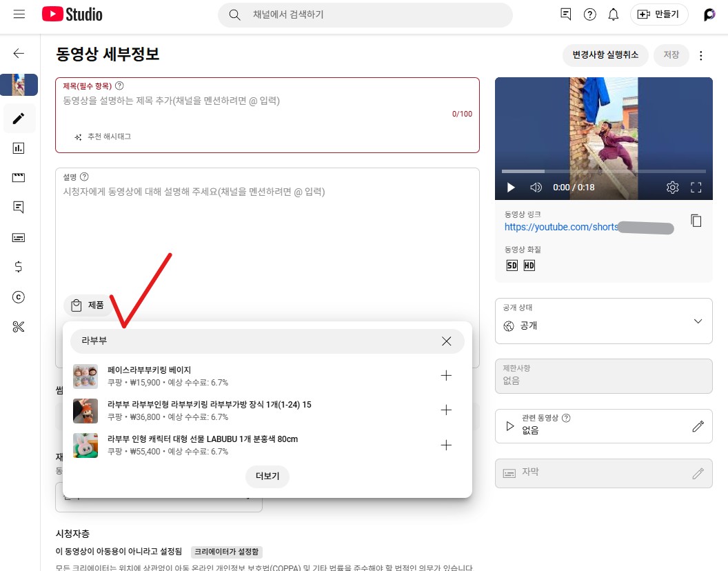Image resolution: width=728 pixels, height=571 pixels.
Task: Open the notifications bell icon
Action: [613, 14]
